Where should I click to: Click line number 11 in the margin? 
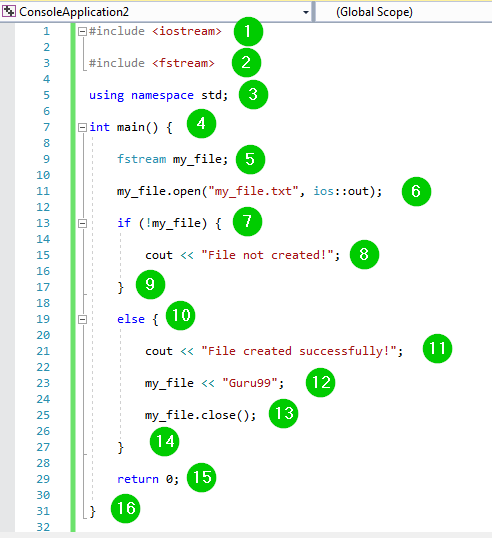[43, 191]
